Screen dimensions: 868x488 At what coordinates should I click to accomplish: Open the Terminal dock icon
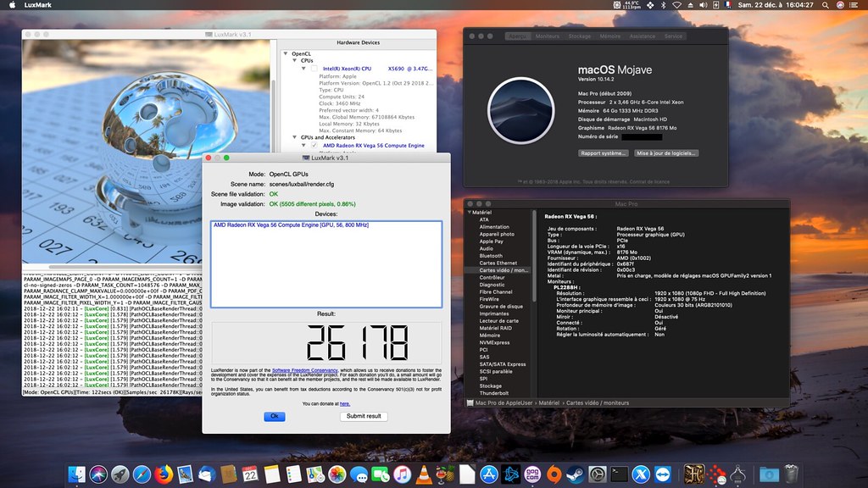pyautogui.click(x=620, y=474)
